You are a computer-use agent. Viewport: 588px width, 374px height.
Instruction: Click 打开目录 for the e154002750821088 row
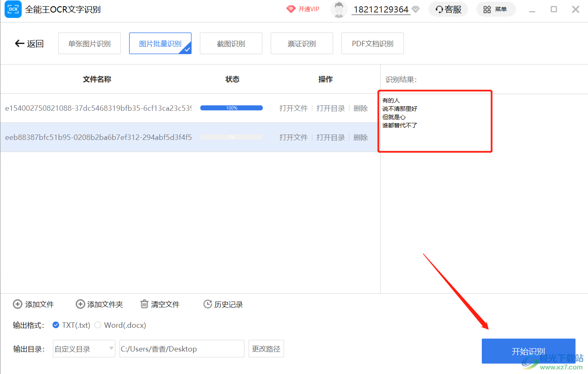click(x=331, y=108)
